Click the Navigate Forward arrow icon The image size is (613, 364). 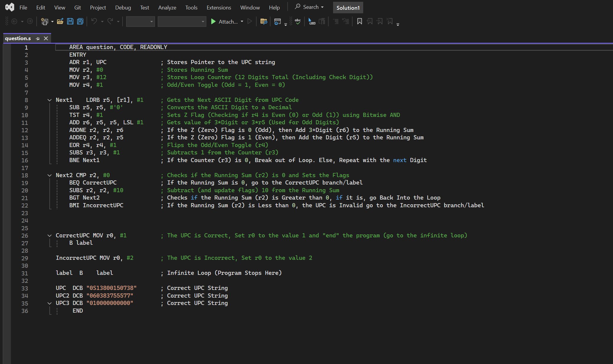coord(30,21)
